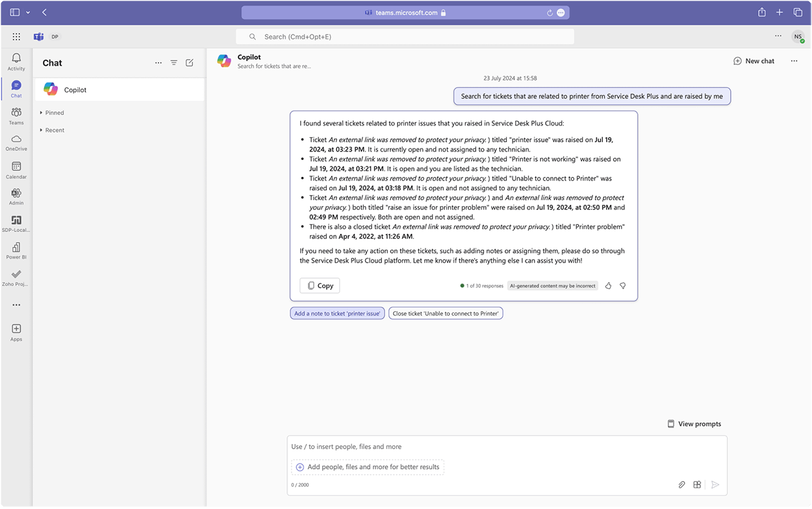The width and height of the screenshot is (812, 509).
Task: Click the teams.microsoft.com address bar
Action: pos(405,12)
